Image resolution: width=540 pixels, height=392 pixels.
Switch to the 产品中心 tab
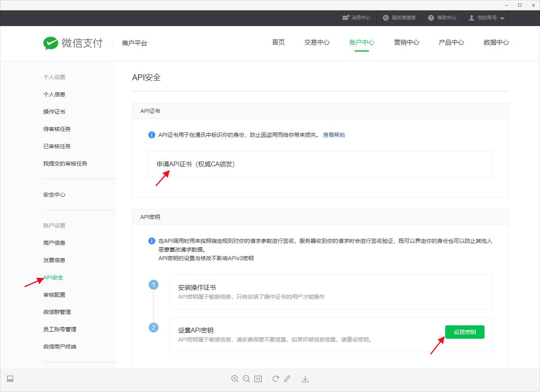point(451,42)
